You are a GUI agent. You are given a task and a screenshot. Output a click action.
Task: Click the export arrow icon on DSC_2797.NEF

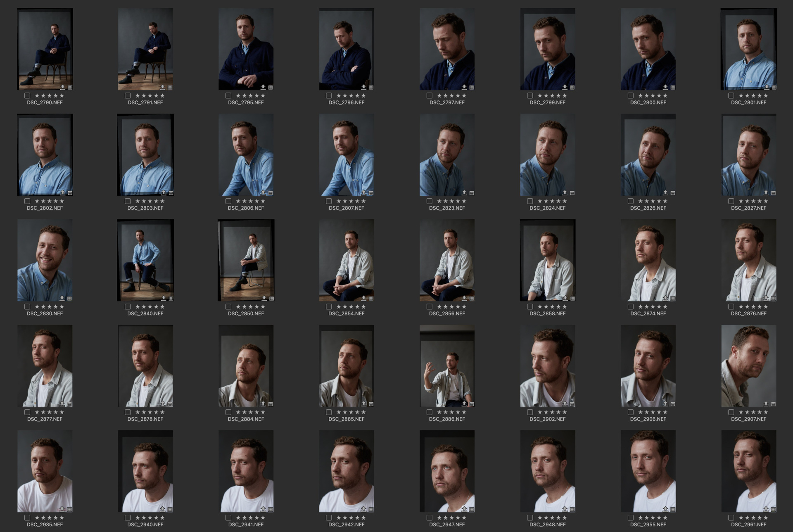pyautogui.click(x=464, y=87)
